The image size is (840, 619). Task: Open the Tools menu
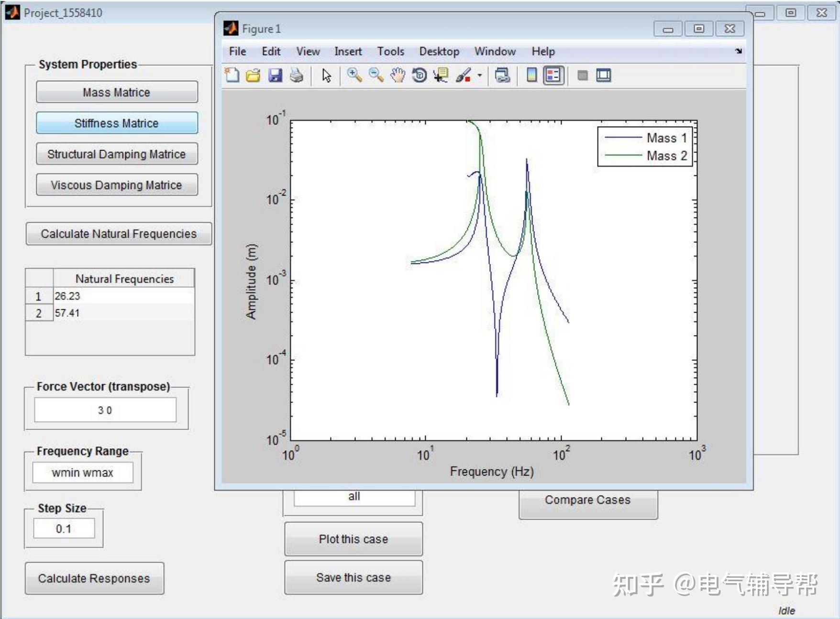pos(391,51)
